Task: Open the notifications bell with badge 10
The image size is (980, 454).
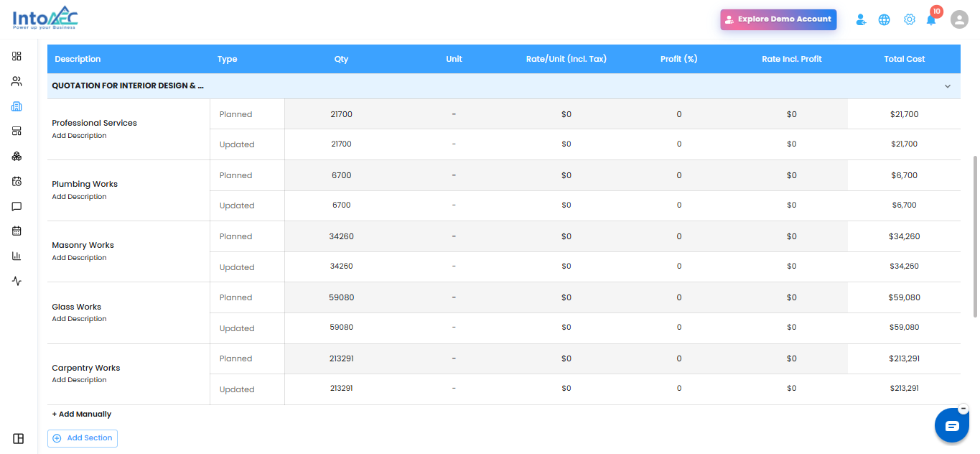Action: coord(932,19)
